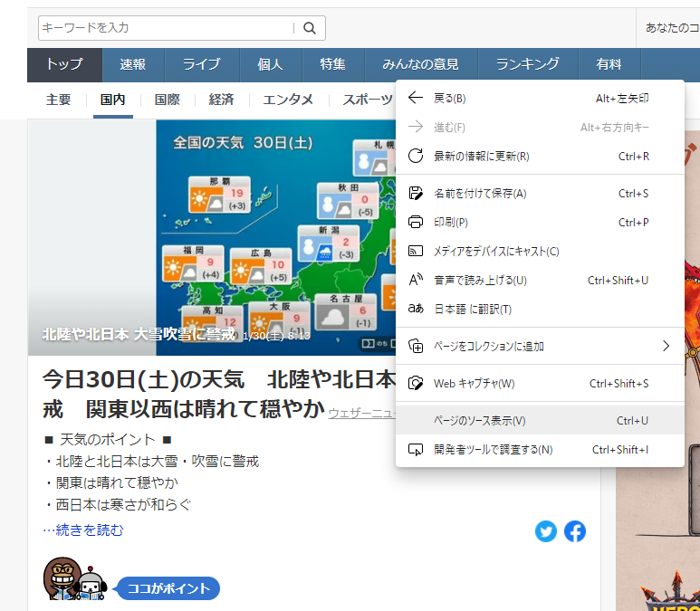Expand the add page to collection submenu
Screen dimensions: 700x611
coord(666,346)
